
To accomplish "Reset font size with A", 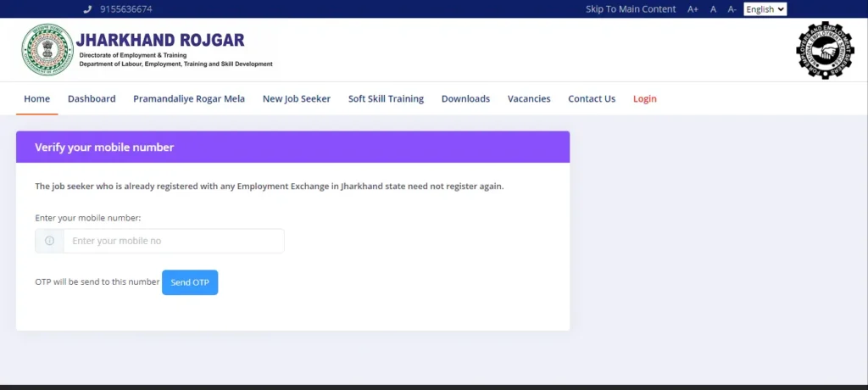I will [713, 9].
